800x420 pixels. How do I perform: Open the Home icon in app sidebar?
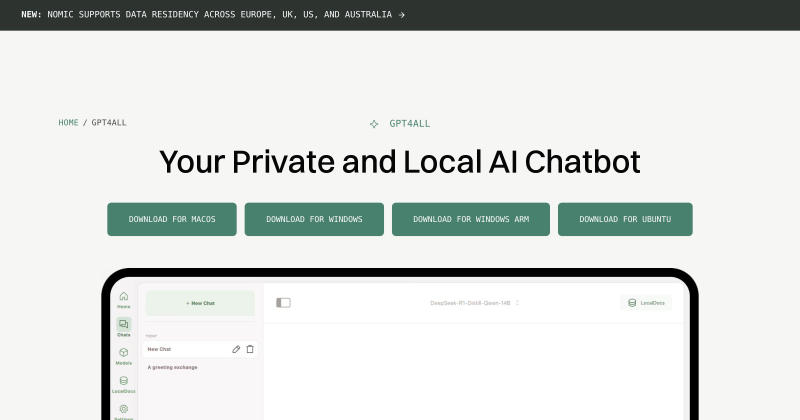(x=123, y=297)
